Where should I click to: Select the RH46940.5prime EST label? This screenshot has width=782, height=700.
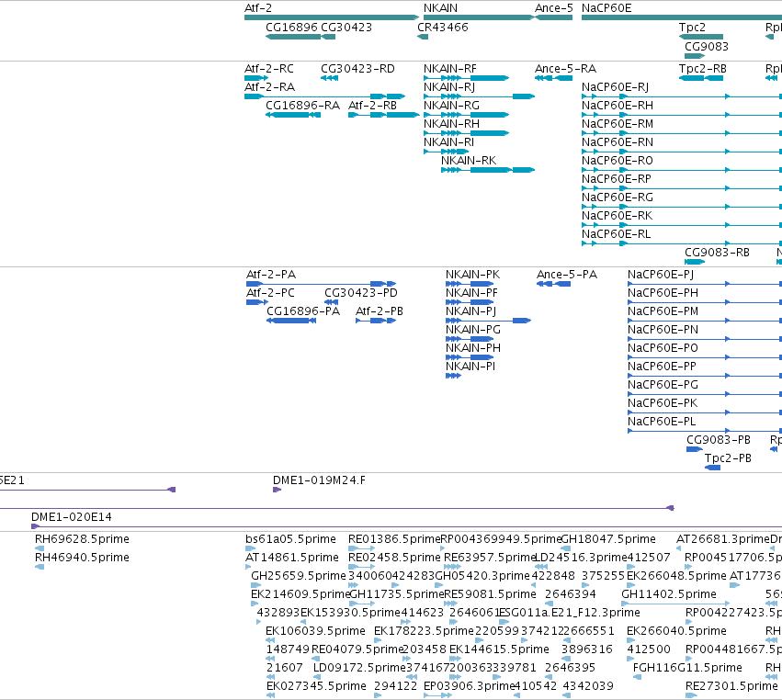coord(83,558)
